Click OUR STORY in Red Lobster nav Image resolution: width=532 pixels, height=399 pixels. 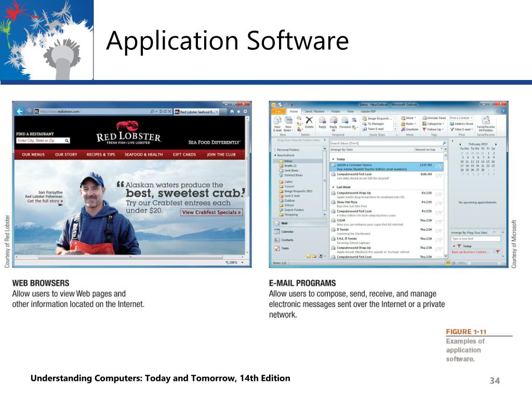[x=66, y=155]
